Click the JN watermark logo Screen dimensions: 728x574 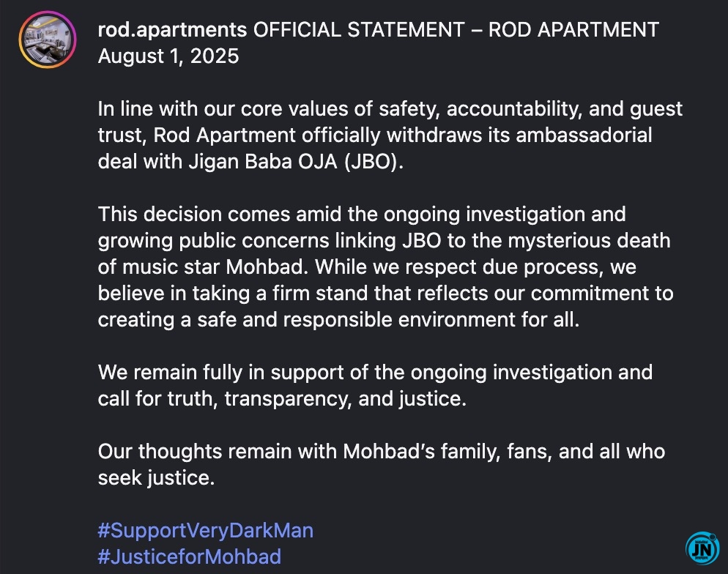coord(702,548)
